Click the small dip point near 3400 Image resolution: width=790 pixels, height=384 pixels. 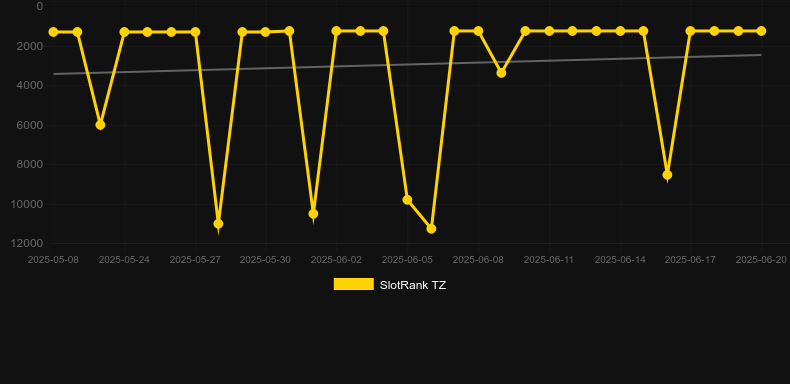click(501, 73)
